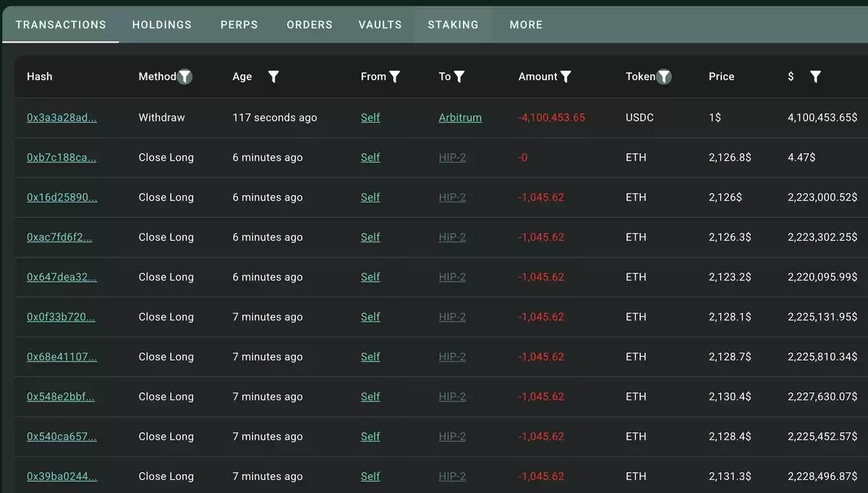Select value 2,225,452.57$
Viewport: 868px width, 493px height.
point(822,436)
